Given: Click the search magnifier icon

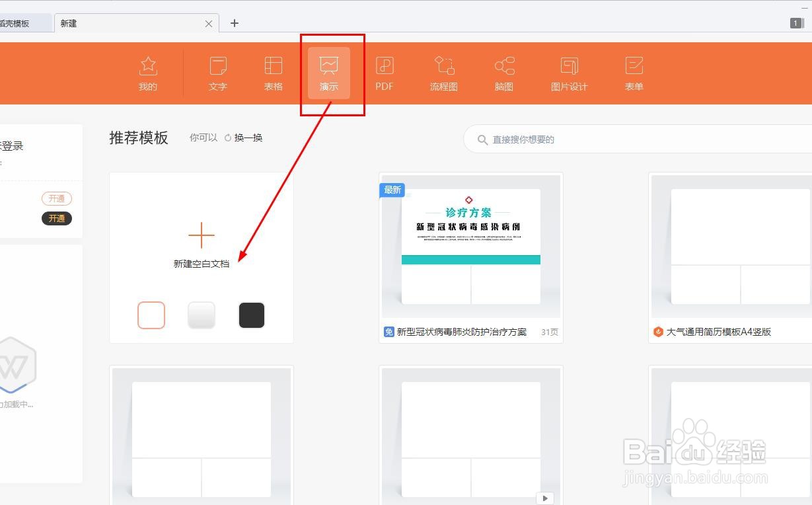Looking at the screenshot, I should [483, 140].
